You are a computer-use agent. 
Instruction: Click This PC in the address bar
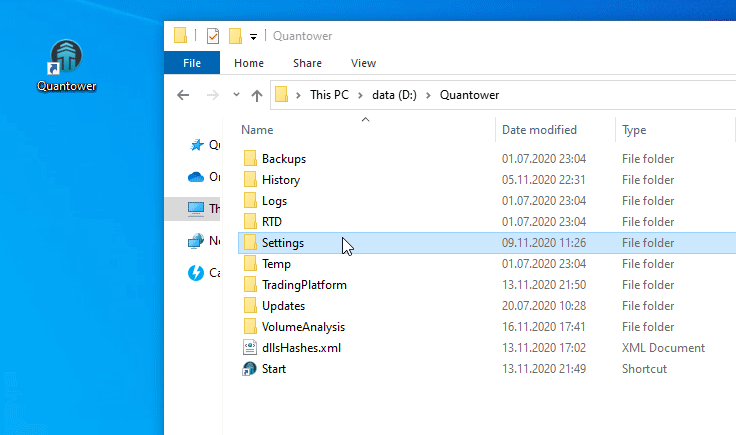332,95
